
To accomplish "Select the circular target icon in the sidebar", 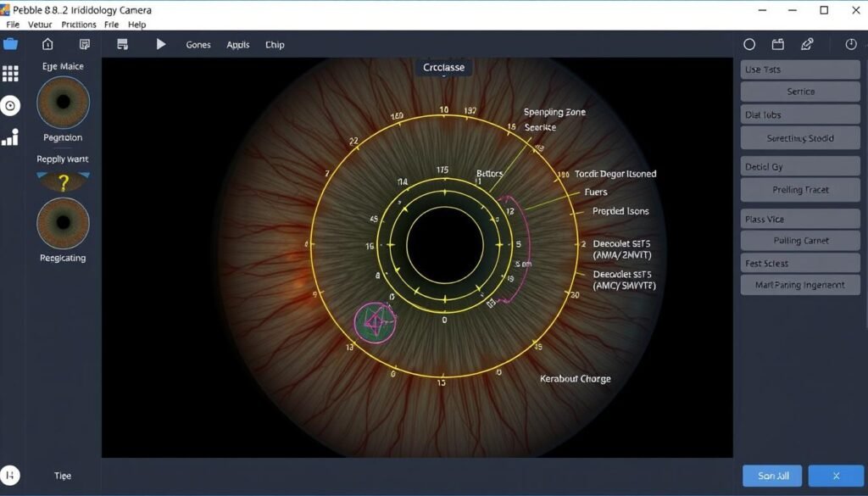I will pyautogui.click(x=10, y=105).
